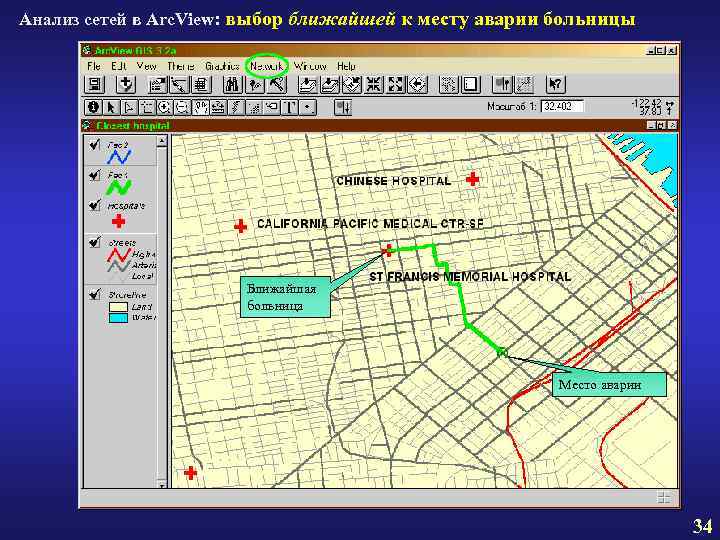Click the California Pacific Medical red cross marker
Viewport: 720px width, 540px height.
point(240,226)
